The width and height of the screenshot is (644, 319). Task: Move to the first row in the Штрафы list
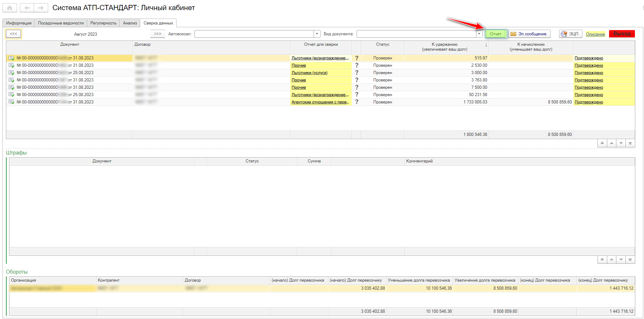(x=602, y=260)
